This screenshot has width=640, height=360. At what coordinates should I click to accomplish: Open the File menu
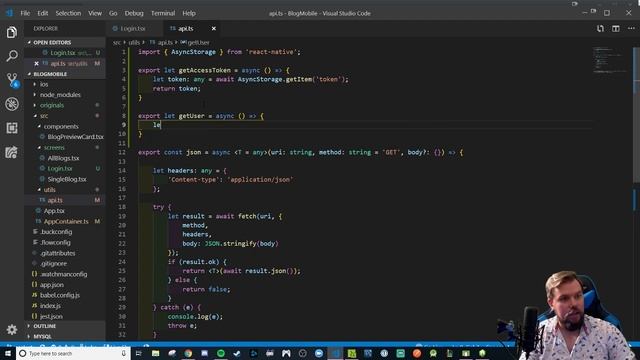25,13
